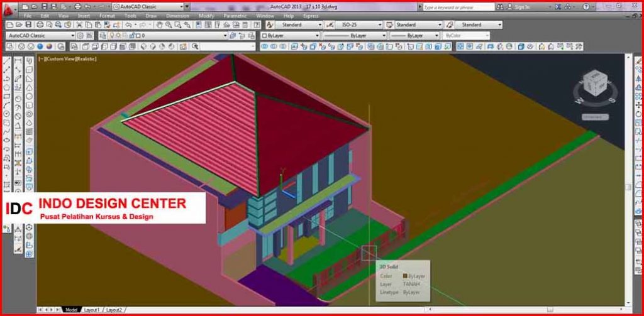Apply the Realistic visual style sphere icon
The image size is (644, 316).
coord(40,46)
